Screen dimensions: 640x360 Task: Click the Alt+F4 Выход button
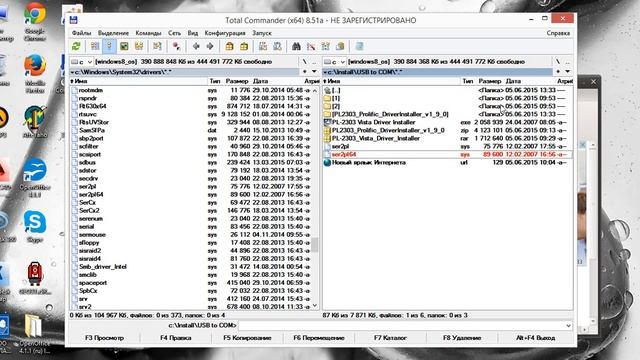[535, 338]
